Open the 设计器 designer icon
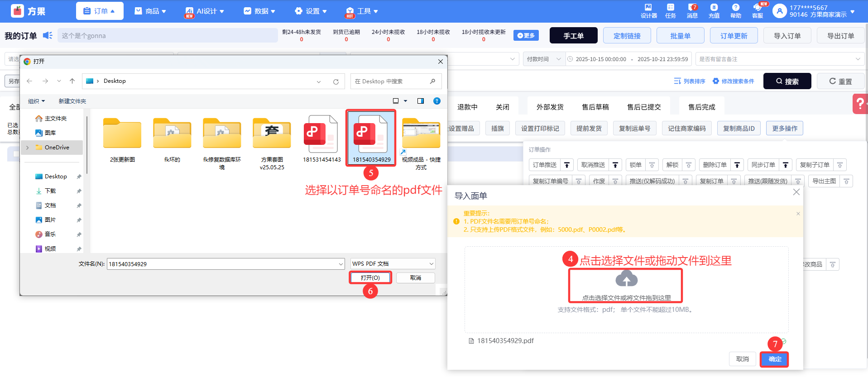Viewport: 868px width, 387px height. click(x=648, y=7)
